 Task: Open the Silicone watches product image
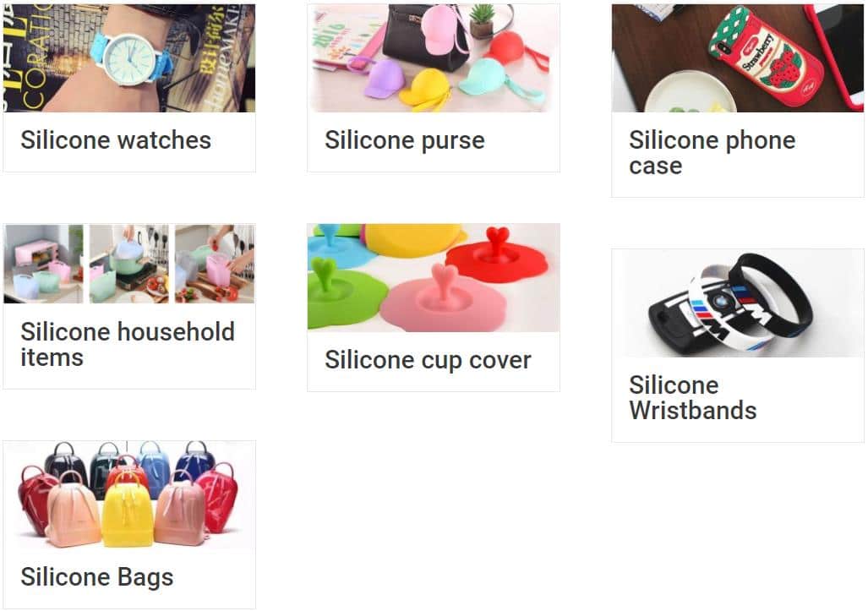(x=129, y=57)
